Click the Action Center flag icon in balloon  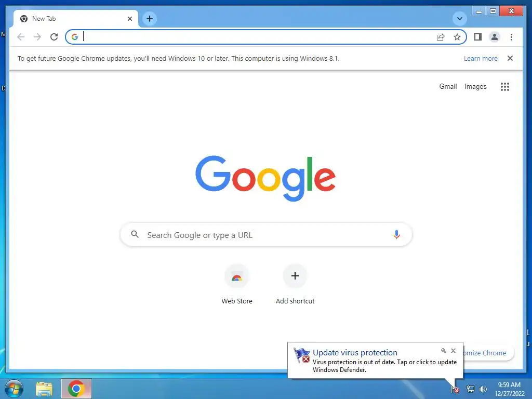tap(302, 355)
